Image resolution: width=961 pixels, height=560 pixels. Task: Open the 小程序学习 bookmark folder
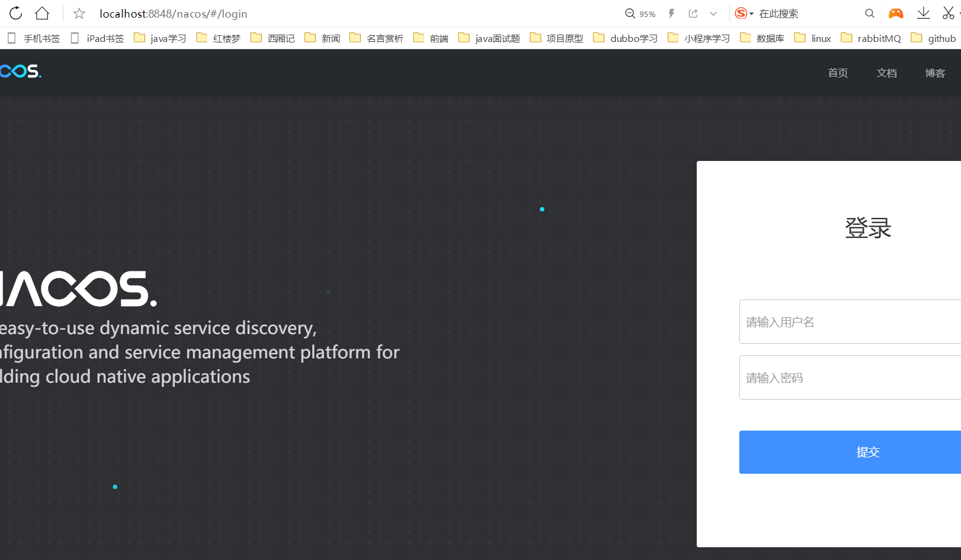tap(699, 38)
